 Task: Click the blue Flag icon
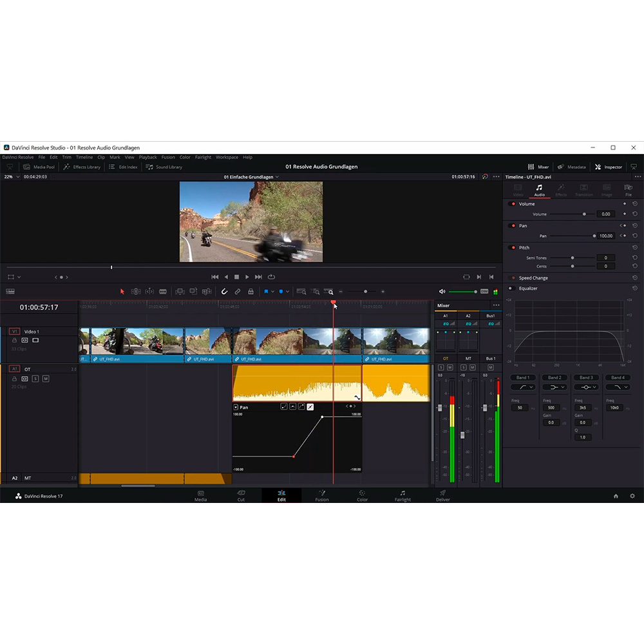(x=266, y=292)
